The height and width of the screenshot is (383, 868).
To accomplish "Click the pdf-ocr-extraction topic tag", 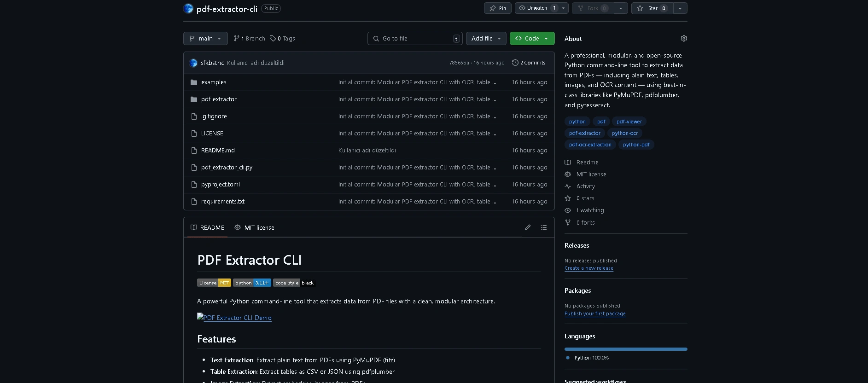I will tap(590, 145).
